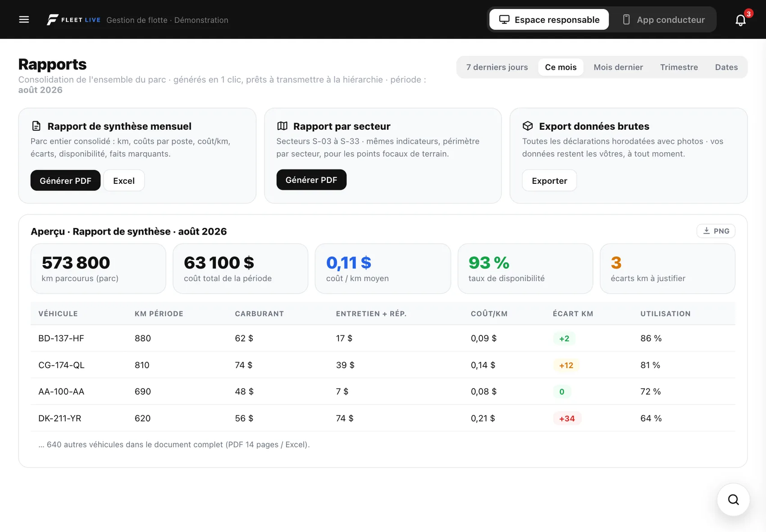Generate PDF for monthly synthesis report

65,181
